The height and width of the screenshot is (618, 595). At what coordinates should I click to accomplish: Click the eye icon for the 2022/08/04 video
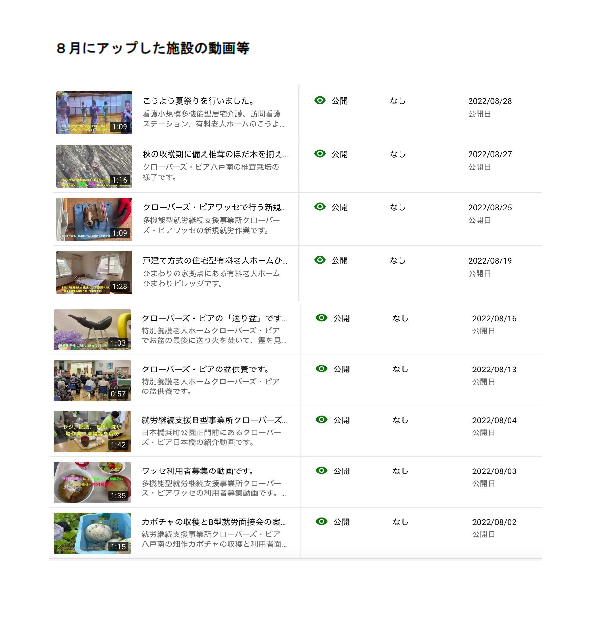[322, 420]
